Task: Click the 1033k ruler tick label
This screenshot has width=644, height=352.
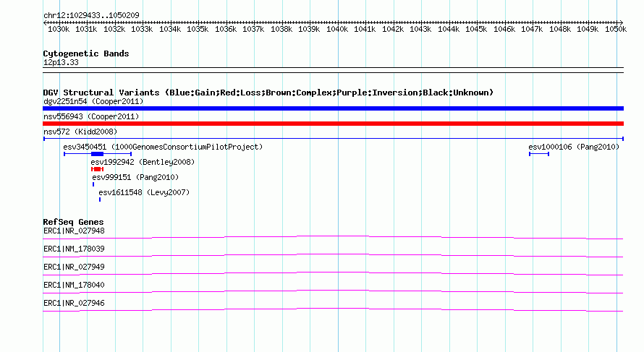Action: [x=142, y=30]
